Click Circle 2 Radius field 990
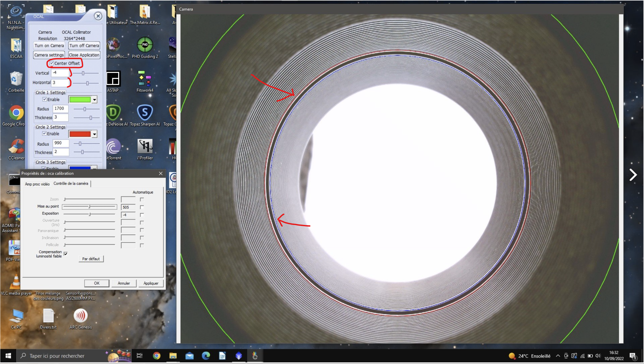The height and width of the screenshot is (364, 644). point(61,143)
